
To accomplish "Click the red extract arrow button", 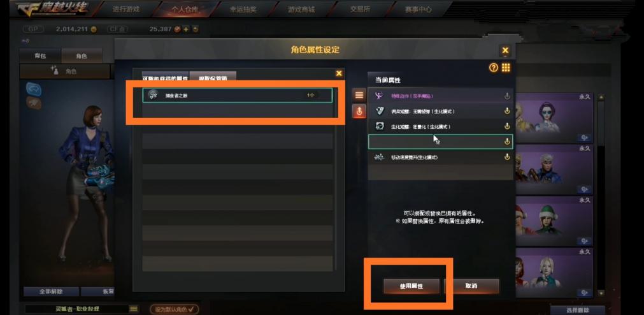I will tap(359, 112).
